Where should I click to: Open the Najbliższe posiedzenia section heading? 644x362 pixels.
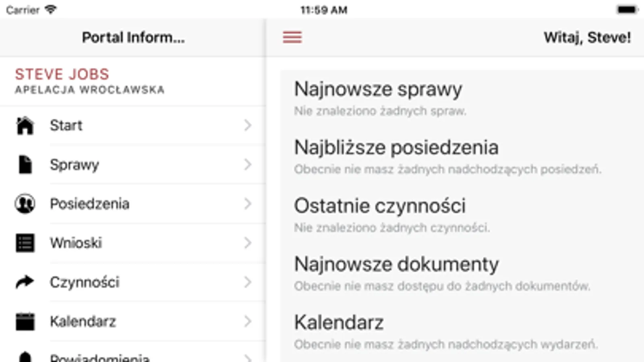396,148
